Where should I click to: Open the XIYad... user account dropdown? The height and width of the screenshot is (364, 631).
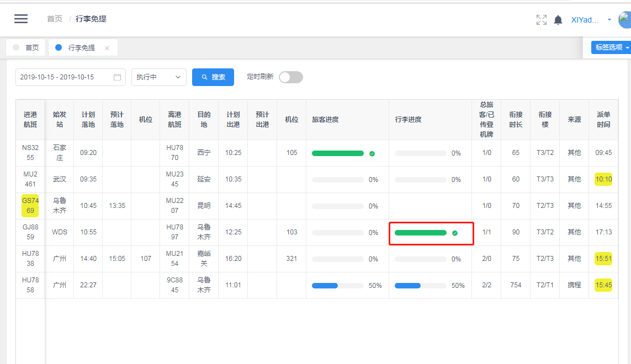tap(591, 20)
